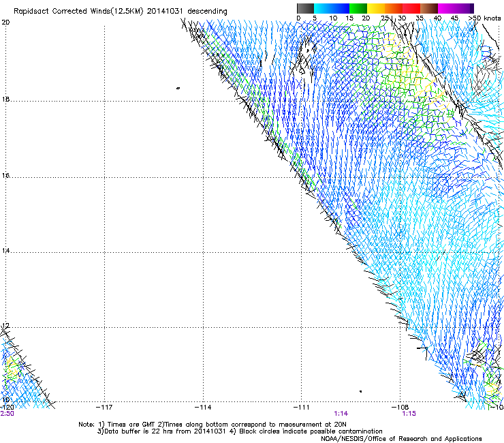Pick the red 30-35 knots color band
504x443 pixels.
(411, 8)
